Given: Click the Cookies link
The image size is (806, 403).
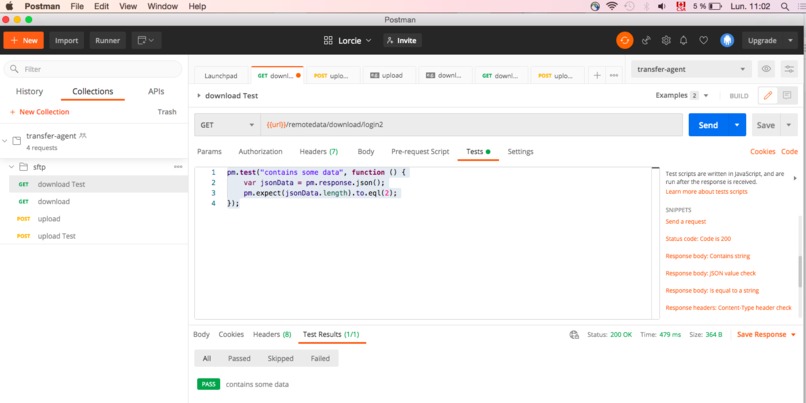Looking at the screenshot, I should pos(762,152).
